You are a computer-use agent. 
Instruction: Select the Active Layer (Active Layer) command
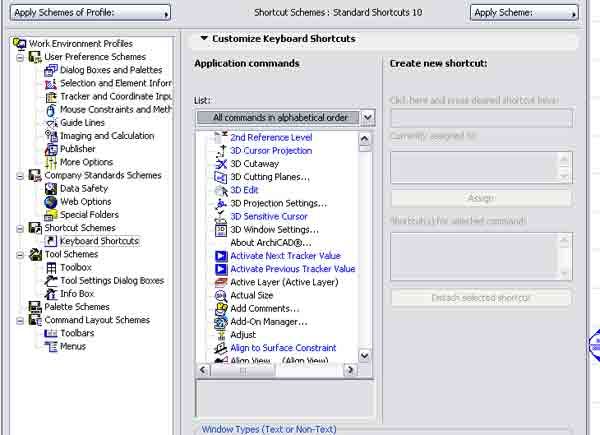click(x=284, y=282)
